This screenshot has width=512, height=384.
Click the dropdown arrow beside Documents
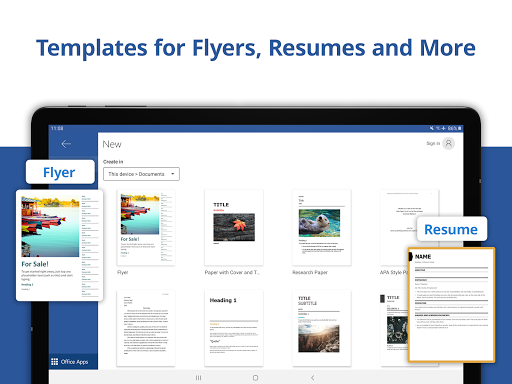[173, 174]
